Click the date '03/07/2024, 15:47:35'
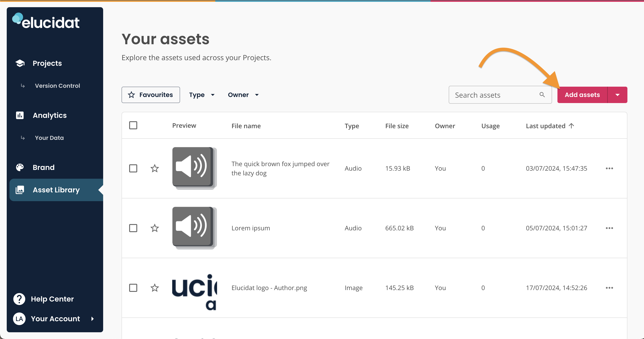The width and height of the screenshot is (644, 339). [x=557, y=168]
